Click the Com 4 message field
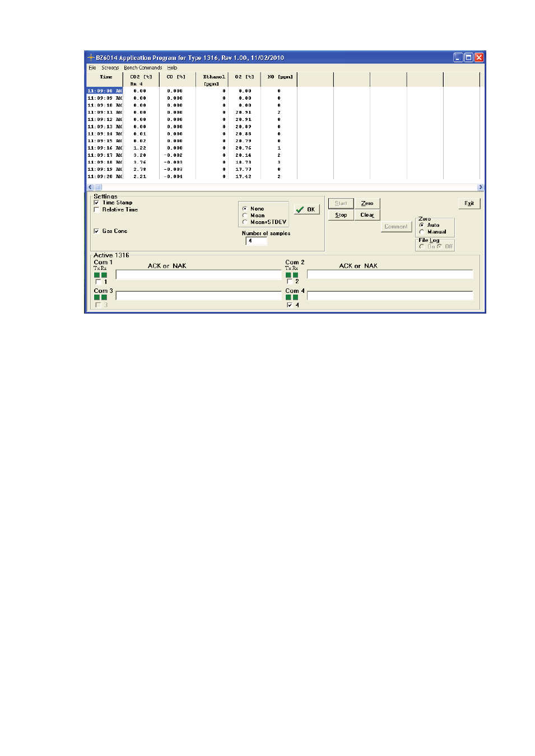Screen dimensions: 535x756 click(x=390, y=295)
